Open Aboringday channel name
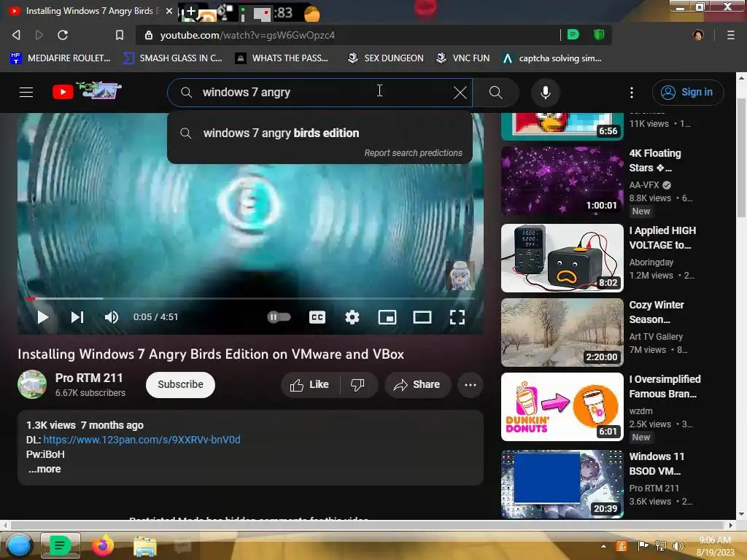747x560 pixels. coord(651,262)
